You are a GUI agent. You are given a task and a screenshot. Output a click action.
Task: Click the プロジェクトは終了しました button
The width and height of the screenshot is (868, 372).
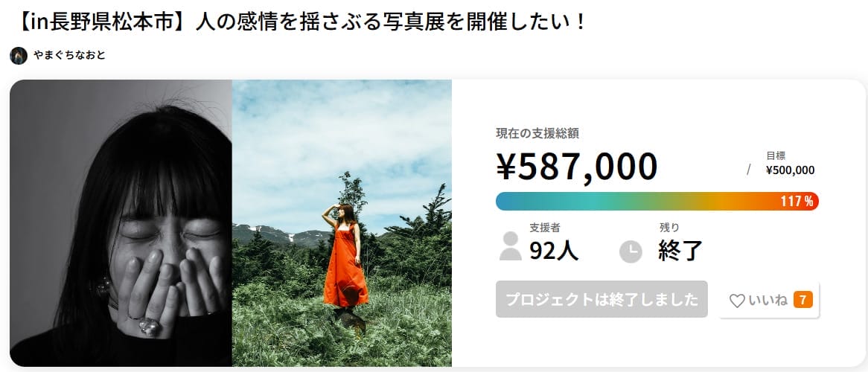601,300
